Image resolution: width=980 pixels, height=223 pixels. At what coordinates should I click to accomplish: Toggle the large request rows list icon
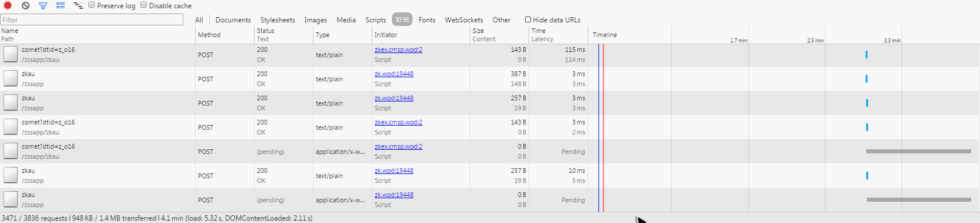pyautogui.click(x=61, y=5)
